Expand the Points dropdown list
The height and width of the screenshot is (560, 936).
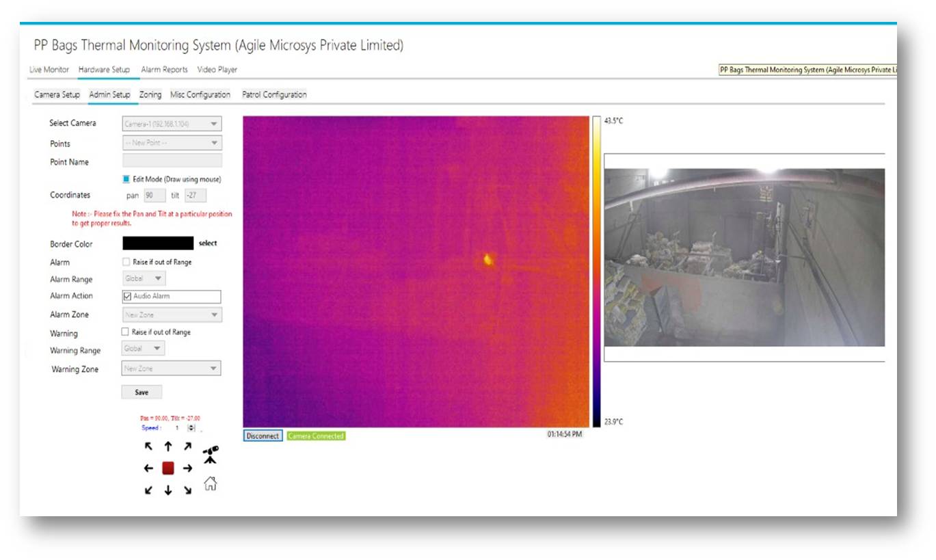pos(170,143)
